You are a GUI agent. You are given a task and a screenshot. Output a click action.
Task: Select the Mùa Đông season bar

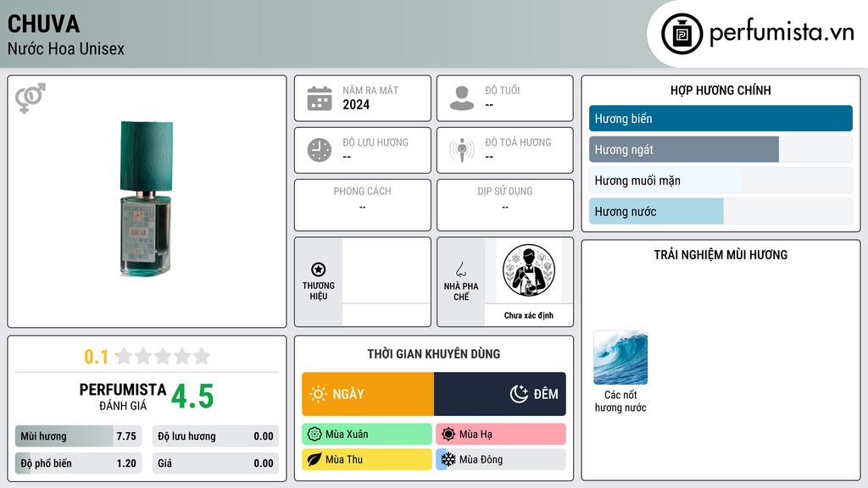501,459
